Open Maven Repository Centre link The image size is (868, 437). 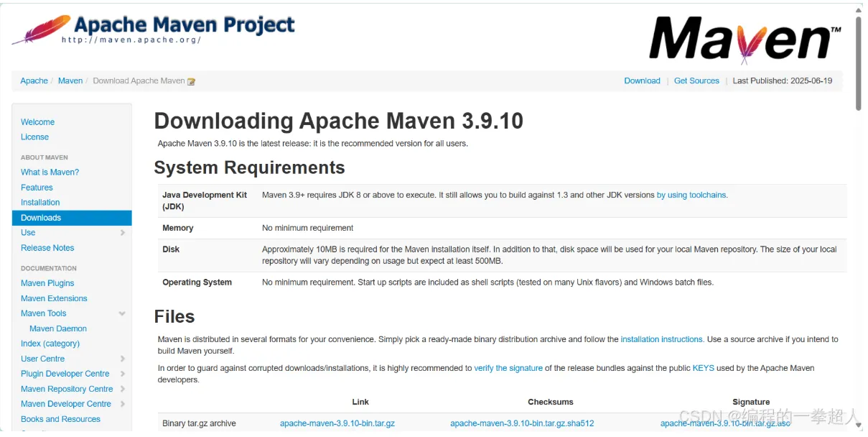[67, 389]
